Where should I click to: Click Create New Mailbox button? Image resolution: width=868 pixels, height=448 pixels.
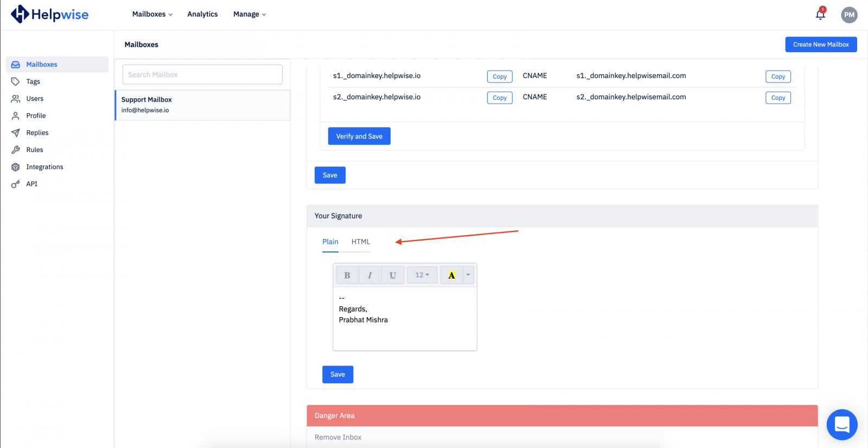tap(821, 45)
